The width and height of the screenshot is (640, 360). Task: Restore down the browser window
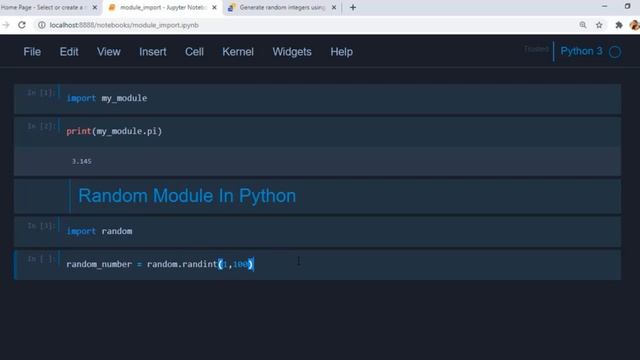pos(628,7)
